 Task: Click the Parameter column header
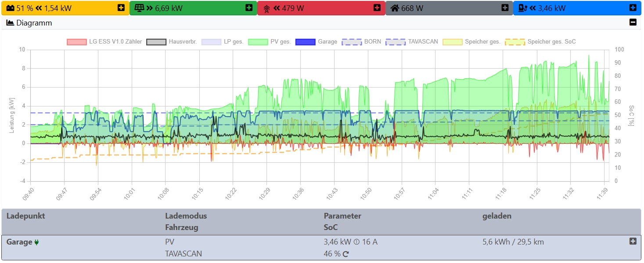[x=342, y=216]
